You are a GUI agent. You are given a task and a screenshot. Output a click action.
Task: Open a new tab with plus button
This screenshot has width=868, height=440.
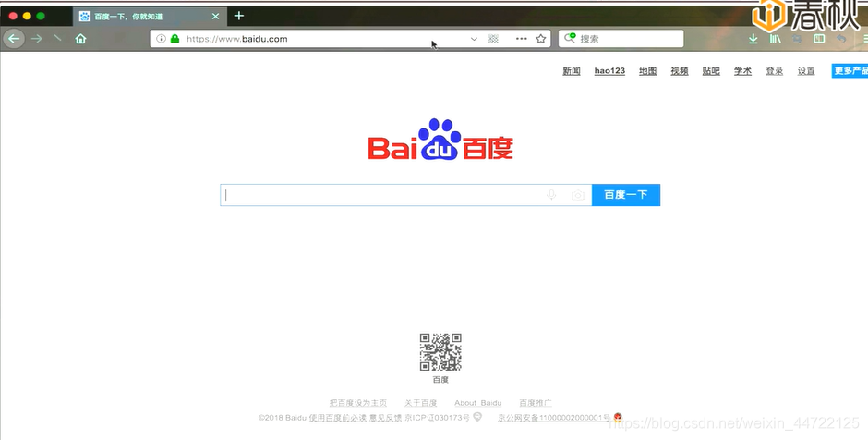point(239,16)
